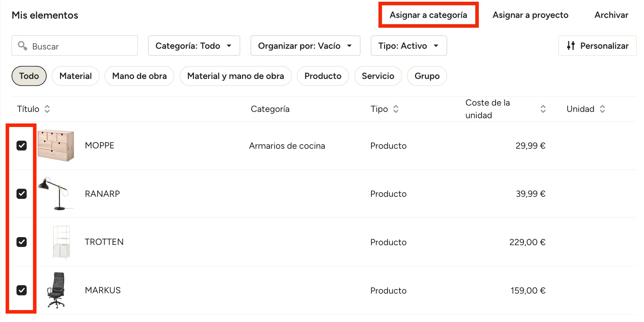Sort by Tipo column arrows

(396, 109)
